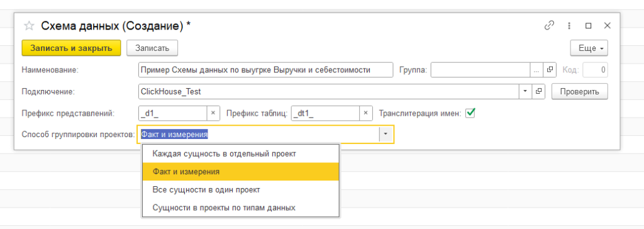Select Каждая сущность в отдельный проект
Image resolution: width=644 pixels, height=229 pixels.
click(x=240, y=154)
